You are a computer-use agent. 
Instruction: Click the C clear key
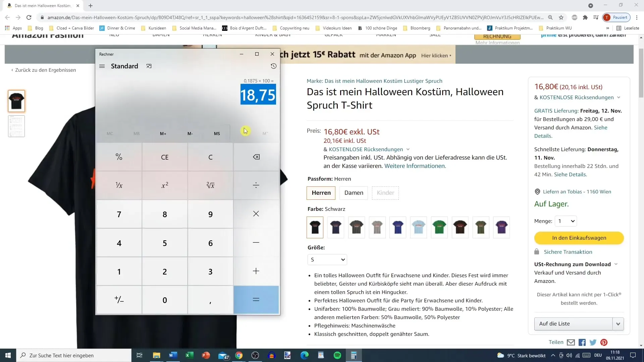tap(210, 157)
